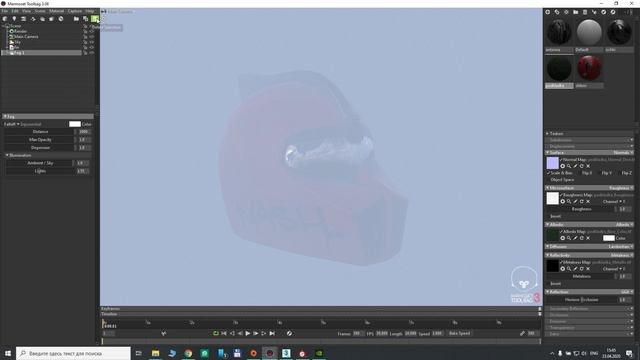Open the Capture menu
Image resolution: width=640 pixels, height=360 pixels.
75,11
